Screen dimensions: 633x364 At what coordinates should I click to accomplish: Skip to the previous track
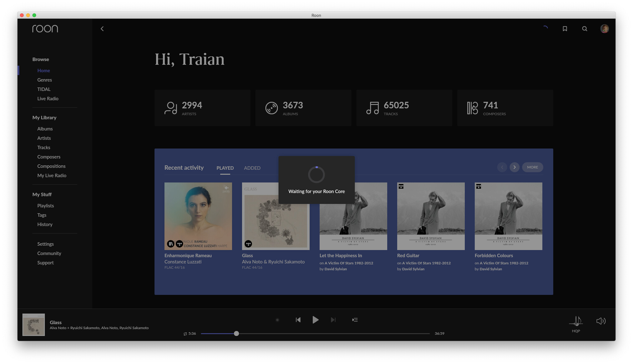[298, 320]
